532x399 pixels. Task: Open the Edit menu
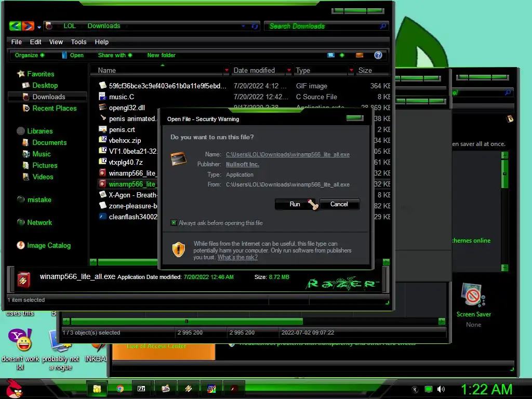[35, 42]
